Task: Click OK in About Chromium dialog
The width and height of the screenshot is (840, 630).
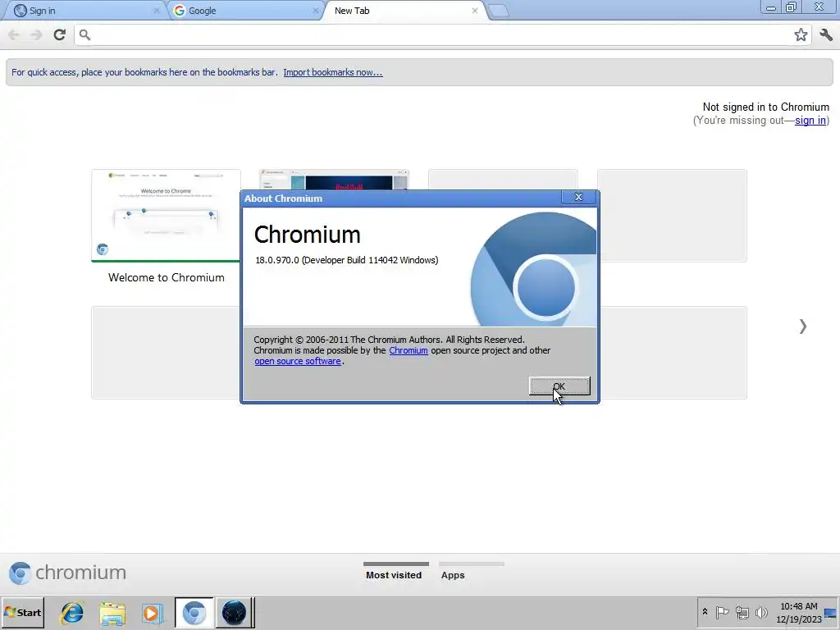Action: (x=559, y=386)
